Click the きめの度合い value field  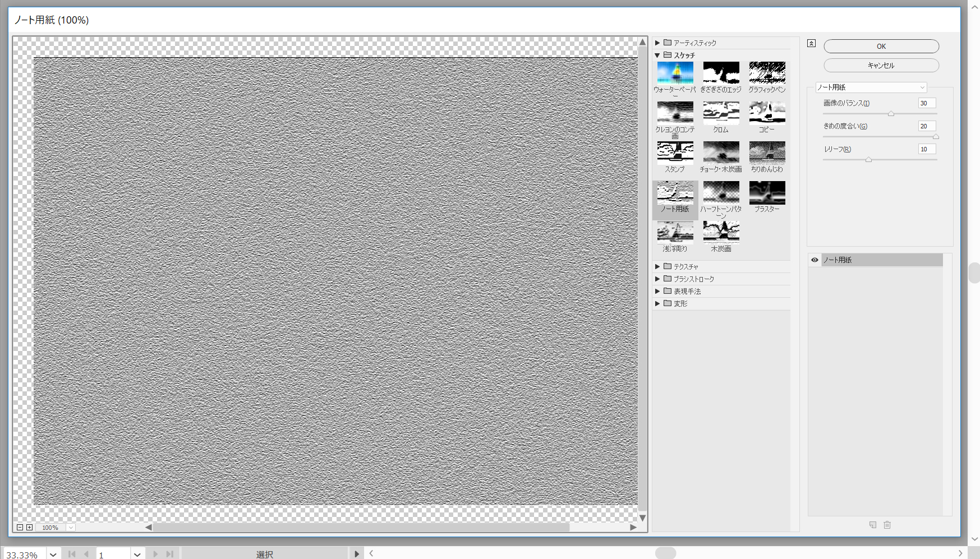tap(927, 126)
